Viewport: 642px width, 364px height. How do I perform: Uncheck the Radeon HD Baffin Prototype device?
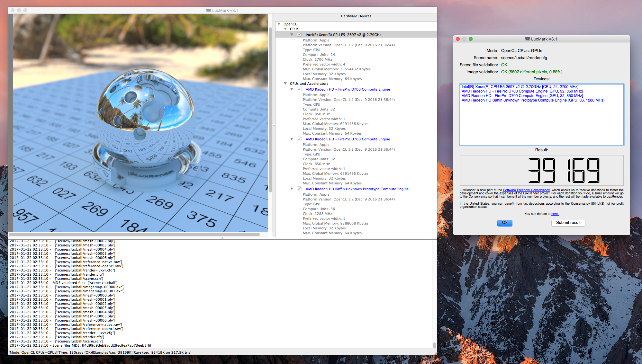tap(299, 189)
